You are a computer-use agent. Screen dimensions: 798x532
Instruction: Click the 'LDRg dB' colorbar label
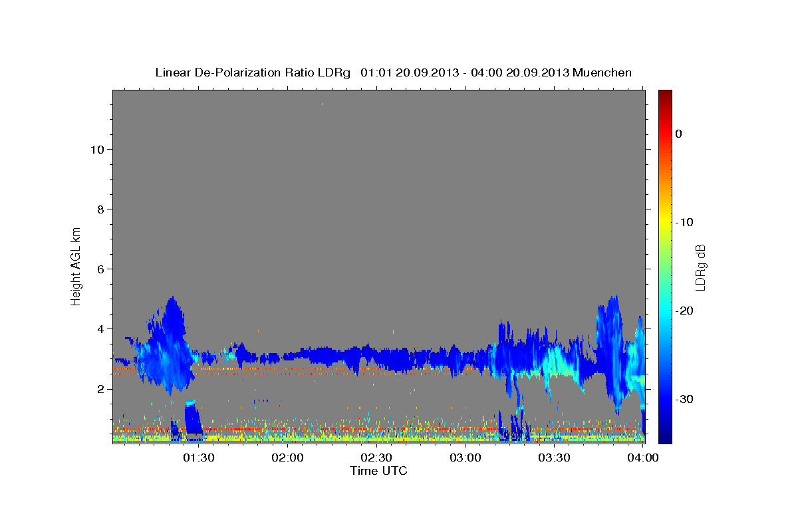[701, 267]
